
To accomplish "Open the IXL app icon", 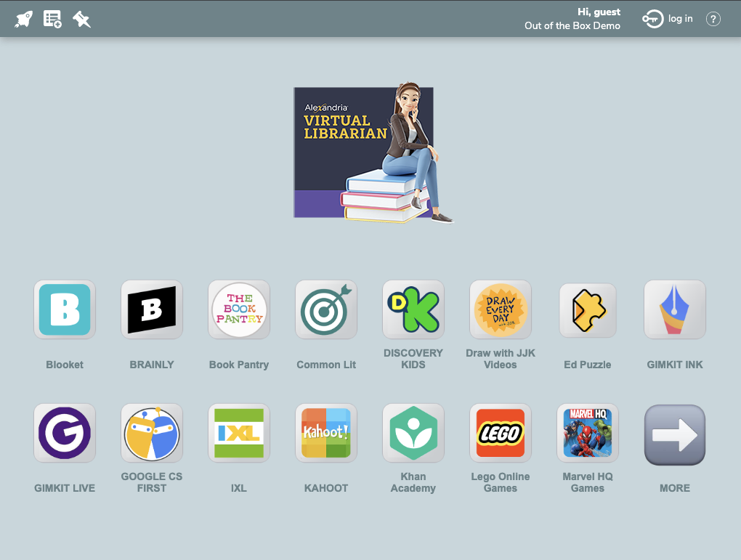I will point(239,433).
